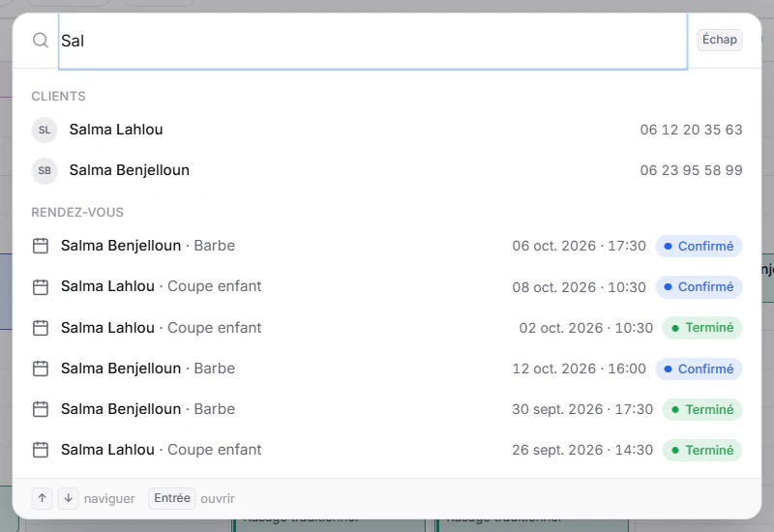Click the date 02 oct. 2026 · 10:30
774x532 pixels.
(x=586, y=328)
